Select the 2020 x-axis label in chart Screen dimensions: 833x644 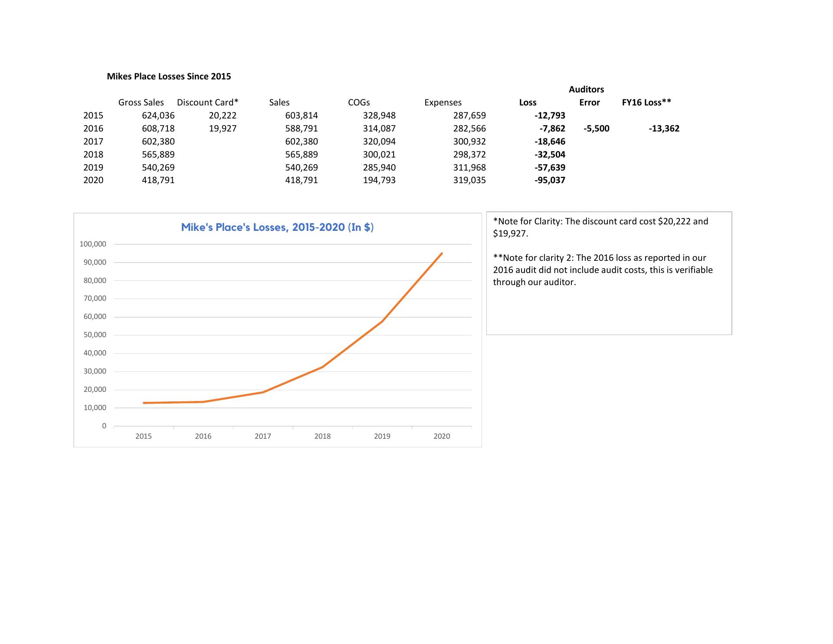point(442,436)
